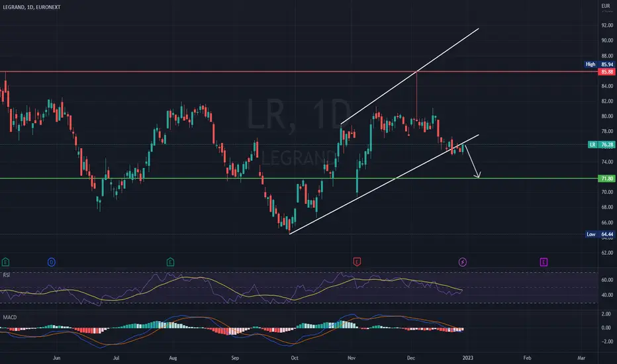Click the 78.00 price scale value
Image resolution: width=617 pixels, height=364 pixels.
click(x=607, y=131)
